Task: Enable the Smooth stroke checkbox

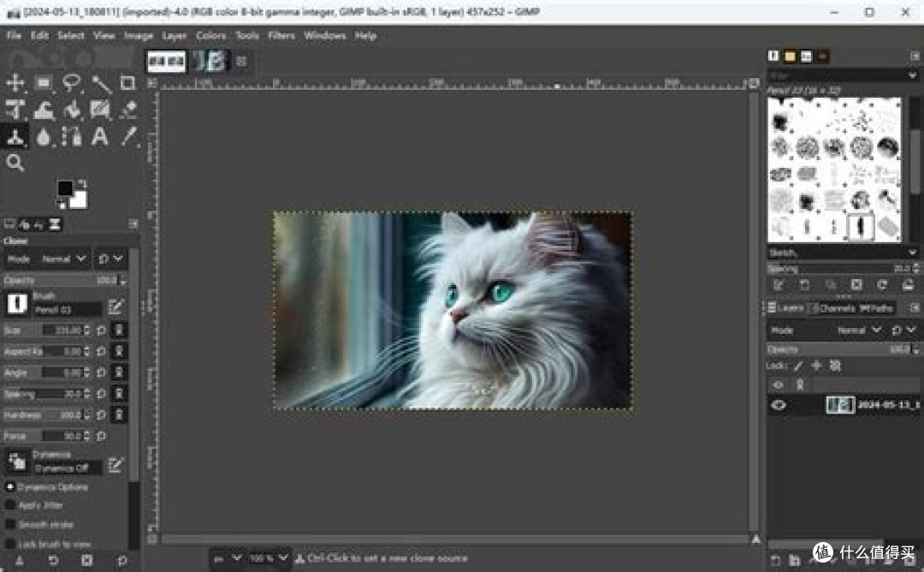Action: pyautogui.click(x=10, y=524)
